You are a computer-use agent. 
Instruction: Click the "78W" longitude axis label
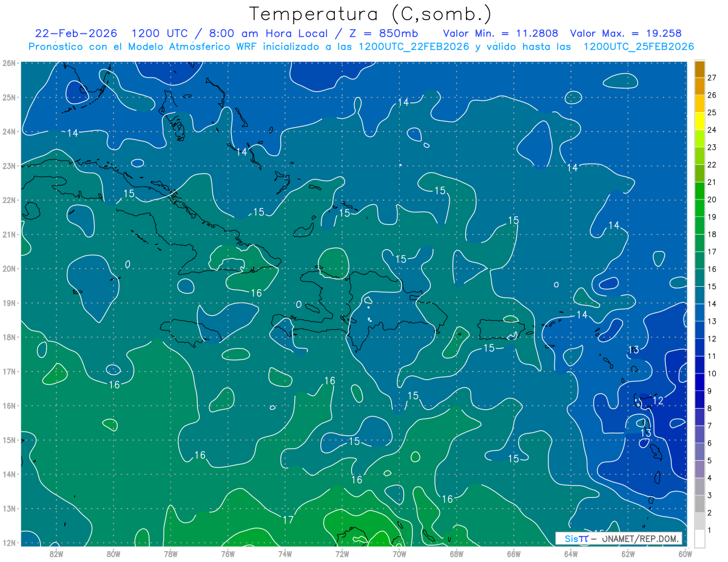(x=170, y=553)
